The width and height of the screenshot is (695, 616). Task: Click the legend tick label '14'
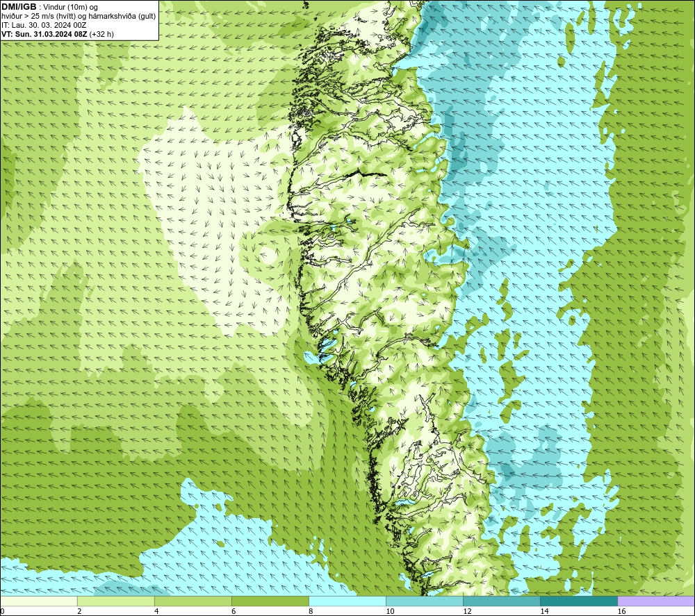tap(544, 611)
